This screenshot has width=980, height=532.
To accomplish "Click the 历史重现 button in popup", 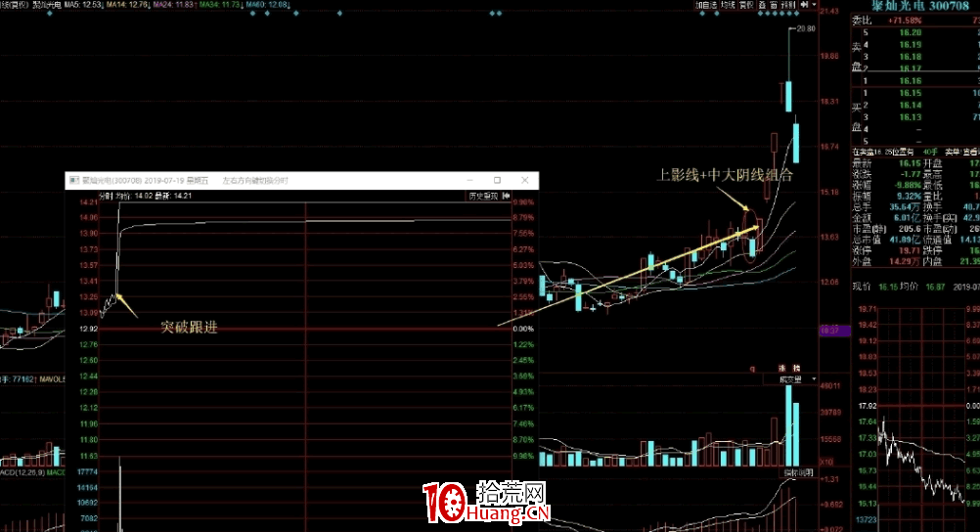I will (483, 197).
